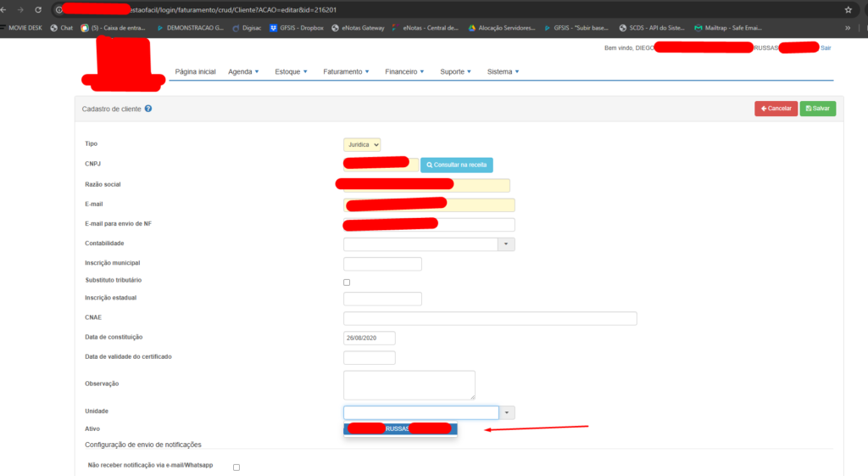Enable Não receber notificação via e-mail/Whatsapp

click(236, 467)
